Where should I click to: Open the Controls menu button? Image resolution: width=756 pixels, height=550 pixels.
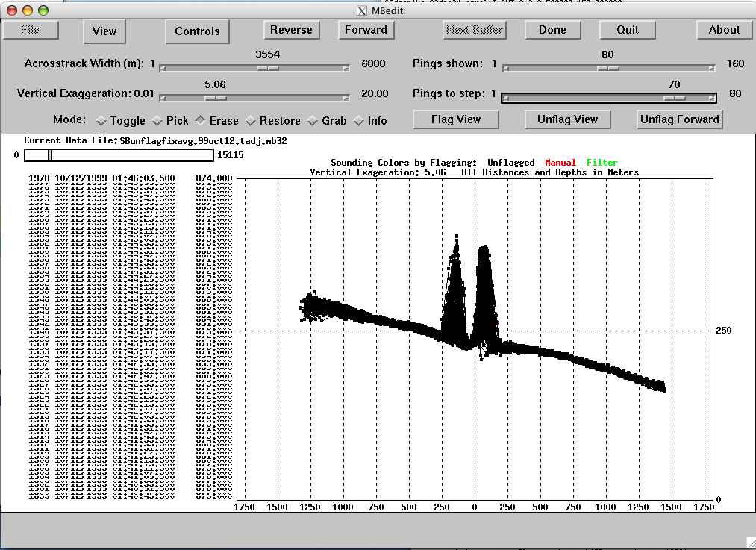click(x=197, y=31)
